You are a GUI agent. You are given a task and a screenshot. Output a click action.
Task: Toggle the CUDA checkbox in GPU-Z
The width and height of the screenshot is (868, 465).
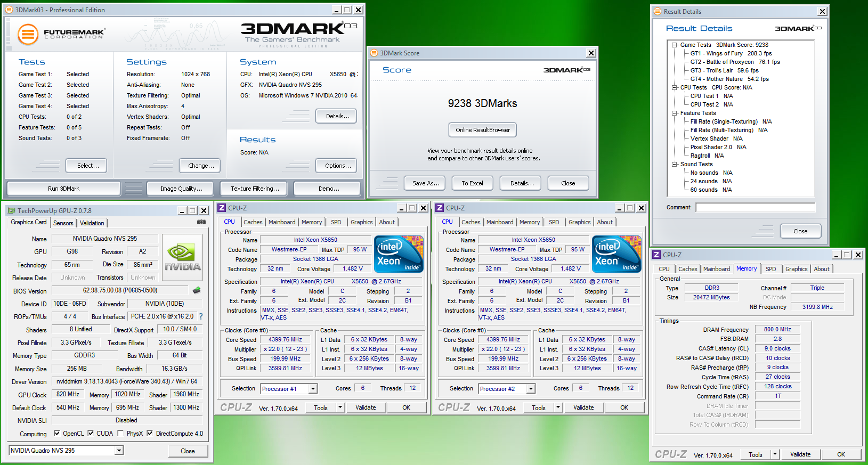pyautogui.click(x=91, y=433)
